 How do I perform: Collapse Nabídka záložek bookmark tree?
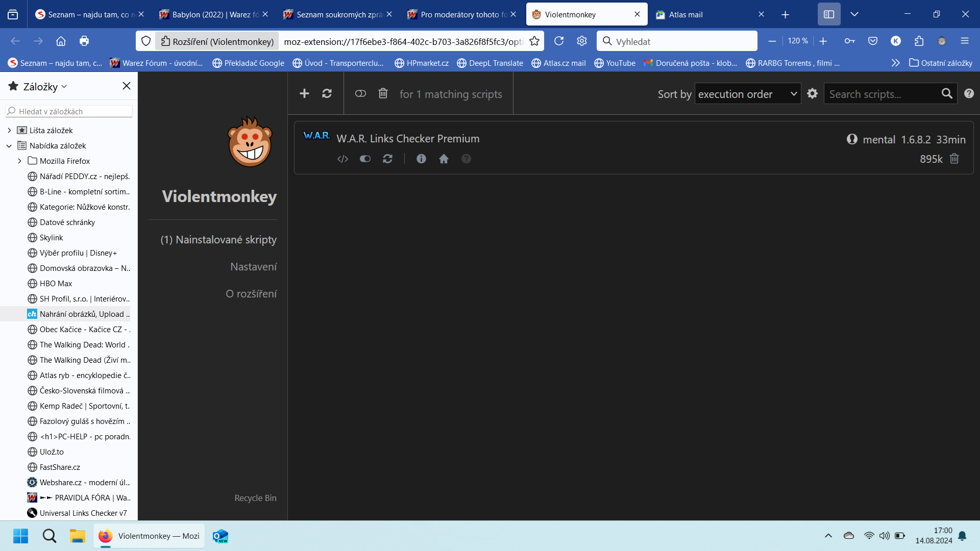point(9,145)
